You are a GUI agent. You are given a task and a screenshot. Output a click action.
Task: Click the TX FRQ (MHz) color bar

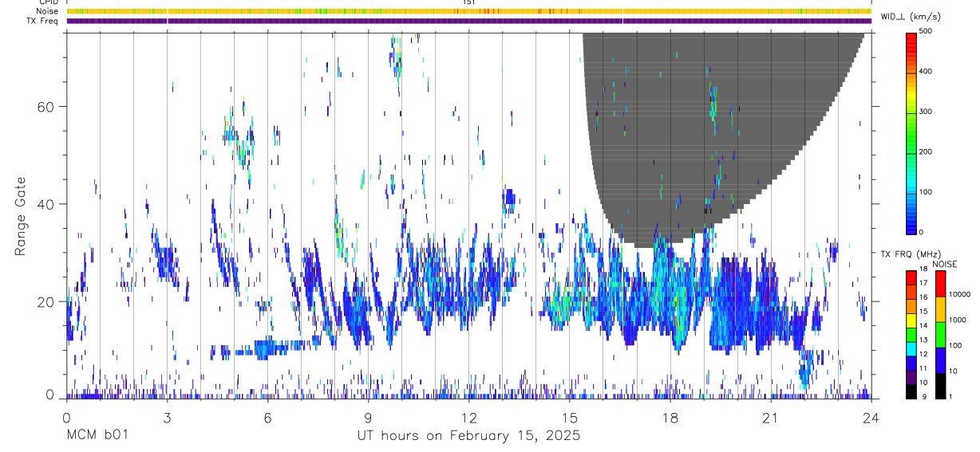tap(911, 334)
